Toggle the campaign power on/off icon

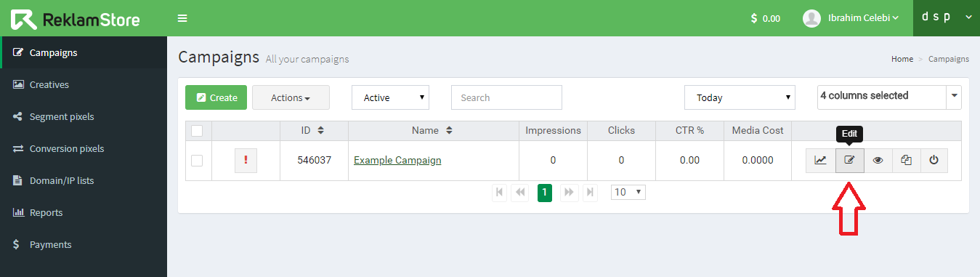[x=934, y=160]
